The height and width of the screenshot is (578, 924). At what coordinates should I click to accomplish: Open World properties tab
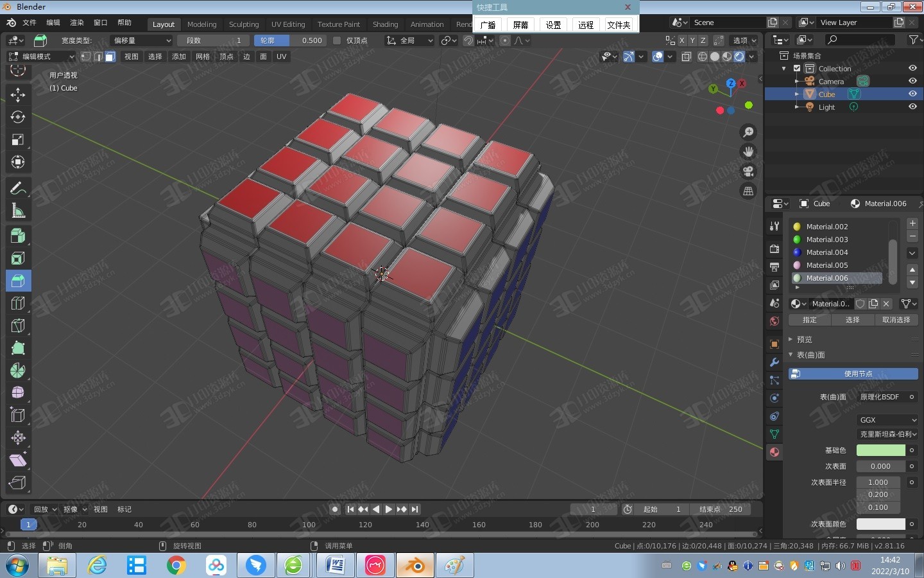(x=774, y=321)
